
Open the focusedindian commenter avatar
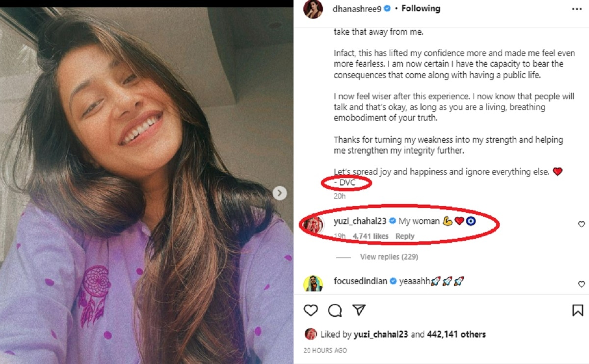coord(313,284)
